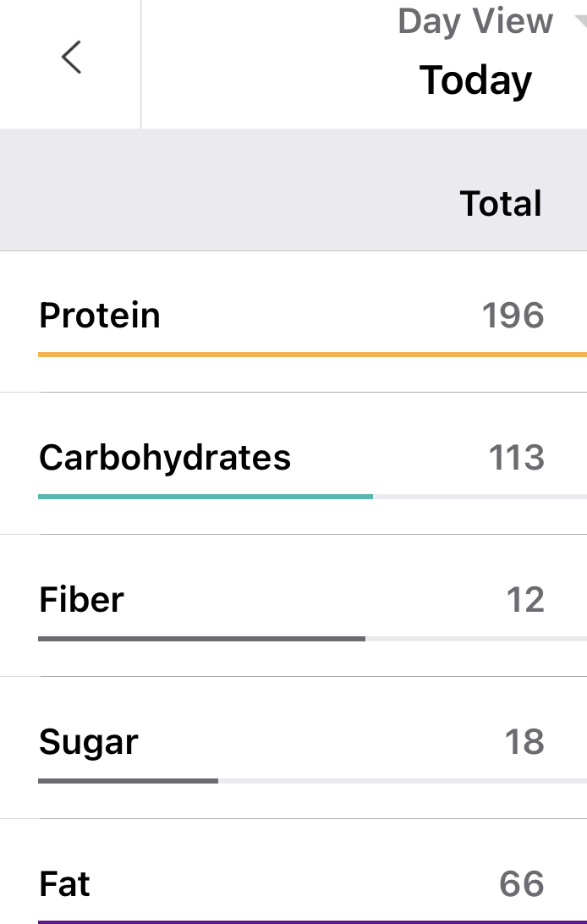Click the Fiber total value 12
This screenshot has height=924, width=587.
pyautogui.click(x=524, y=600)
